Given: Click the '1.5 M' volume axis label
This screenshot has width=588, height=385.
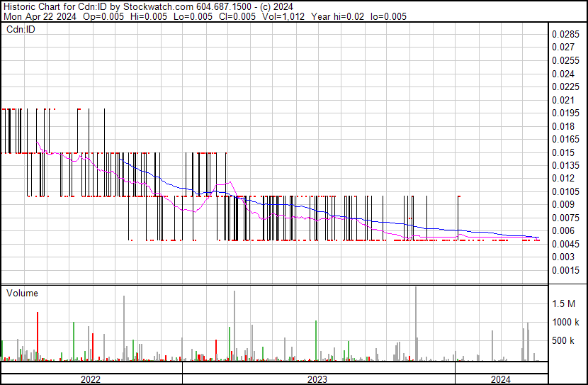Looking at the screenshot, I should point(563,304).
